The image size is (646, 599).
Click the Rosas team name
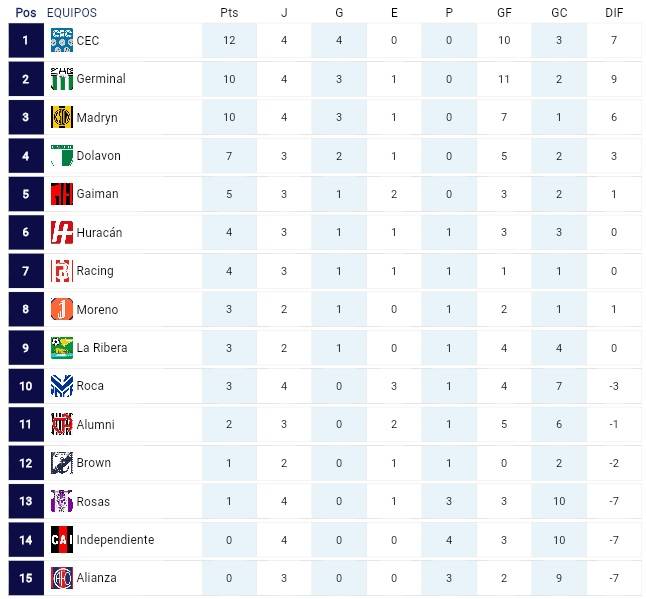(93, 501)
